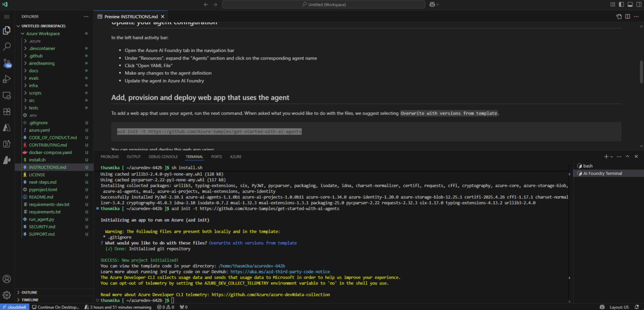Image resolution: width=644 pixels, height=310 pixels.
Task: Open the Manage gear icon
Action: (7, 294)
